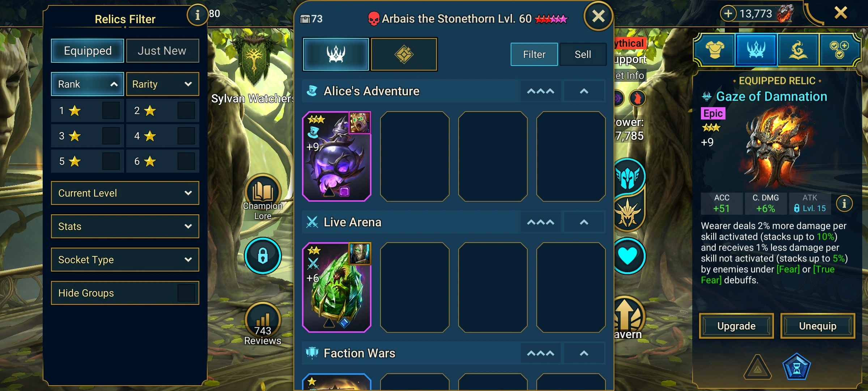Enable the 6 star rank checkbox
Viewport: 868px width, 391px height.
point(186,161)
